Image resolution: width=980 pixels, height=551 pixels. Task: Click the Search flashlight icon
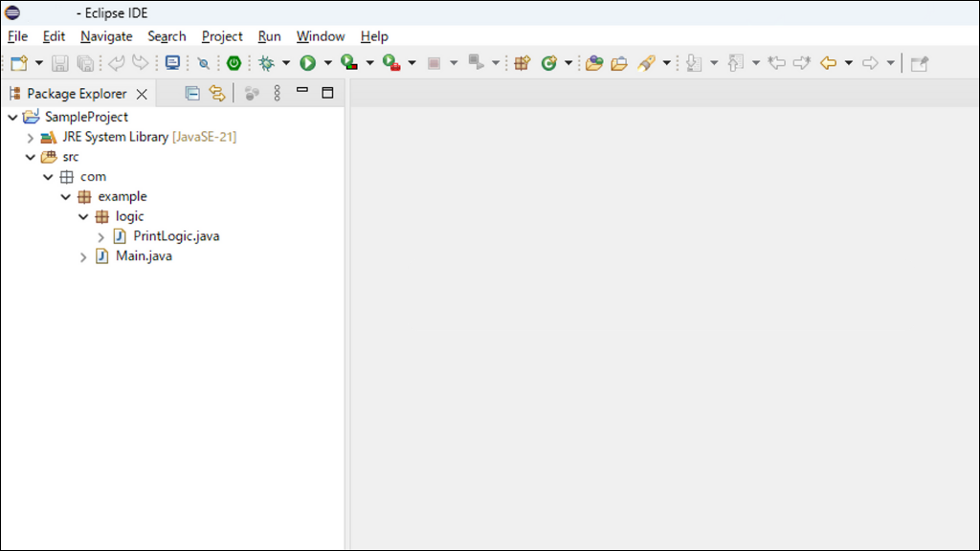coord(647,63)
